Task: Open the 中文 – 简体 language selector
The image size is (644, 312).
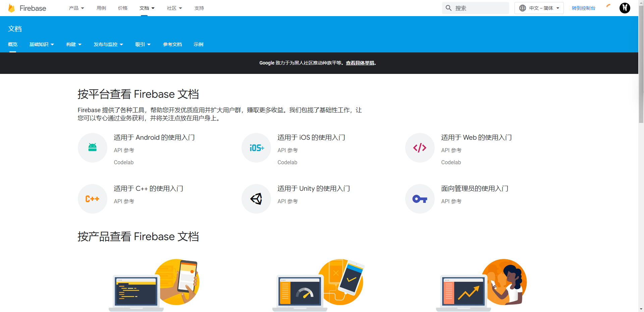Action: coord(539,8)
